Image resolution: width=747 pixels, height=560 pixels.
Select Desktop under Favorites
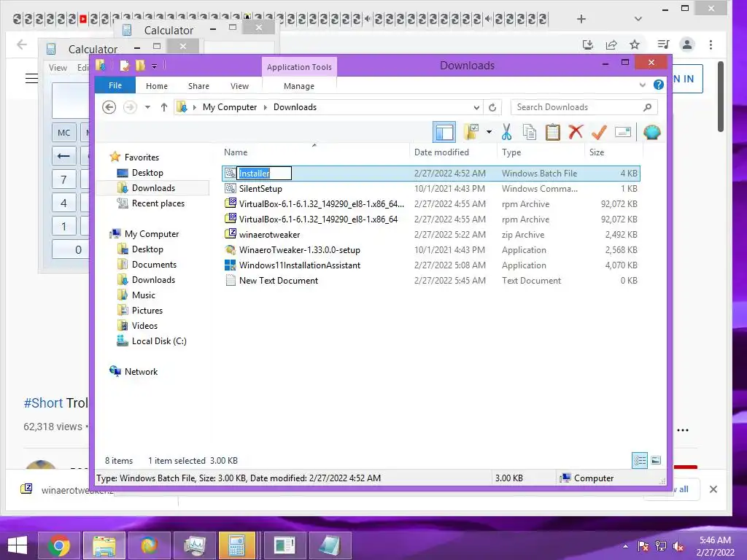(x=147, y=172)
